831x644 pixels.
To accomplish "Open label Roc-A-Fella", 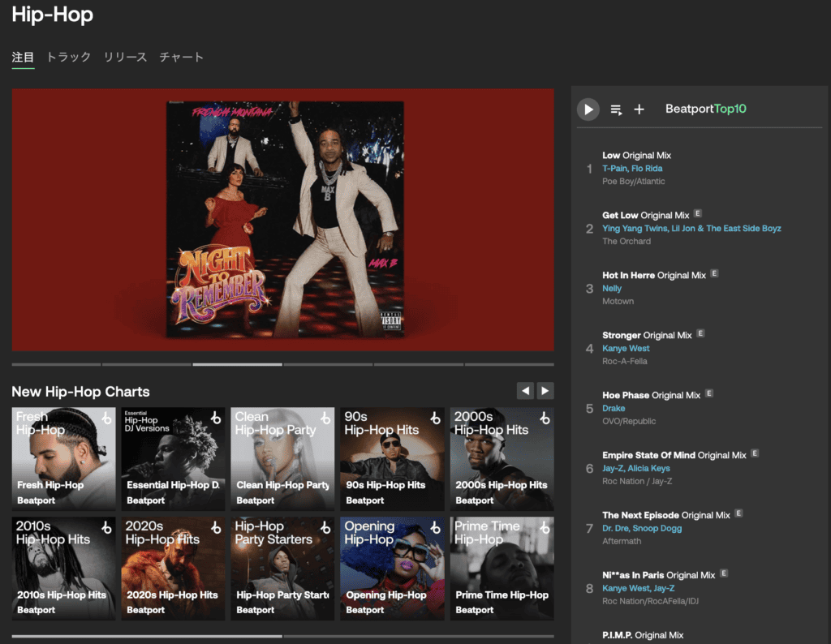I will tap(625, 361).
